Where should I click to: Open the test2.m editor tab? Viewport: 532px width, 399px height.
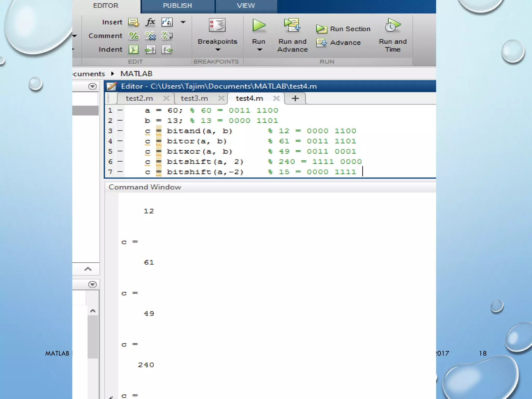tap(139, 98)
